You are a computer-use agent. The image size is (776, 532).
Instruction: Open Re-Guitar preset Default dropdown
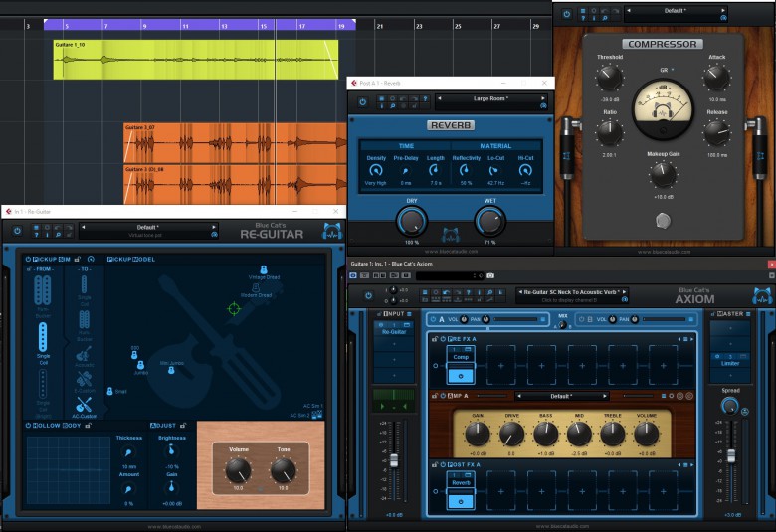click(x=147, y=227)
